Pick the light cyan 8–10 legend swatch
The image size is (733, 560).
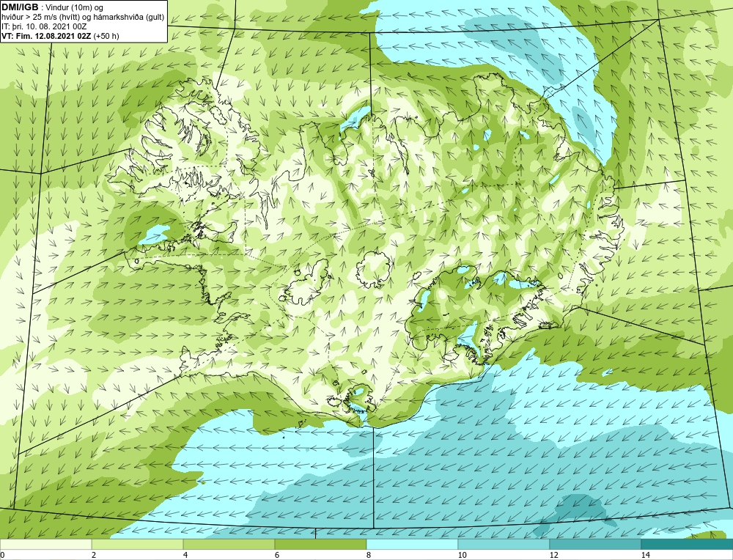click(x=412, y=544)
